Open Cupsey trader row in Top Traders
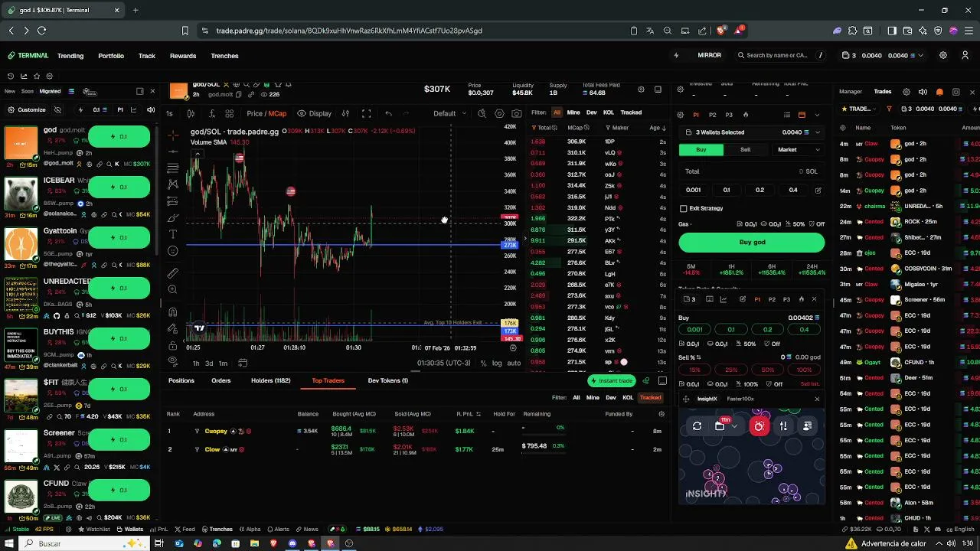Image resolution: width=980 pixels, height=551 pixels. click(417, 431)
